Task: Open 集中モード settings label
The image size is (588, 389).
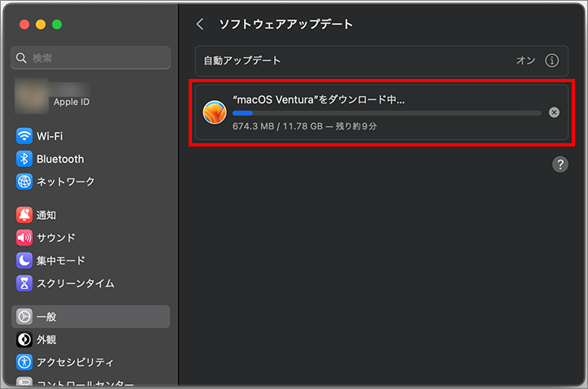Action: click(x=61, y=260)
